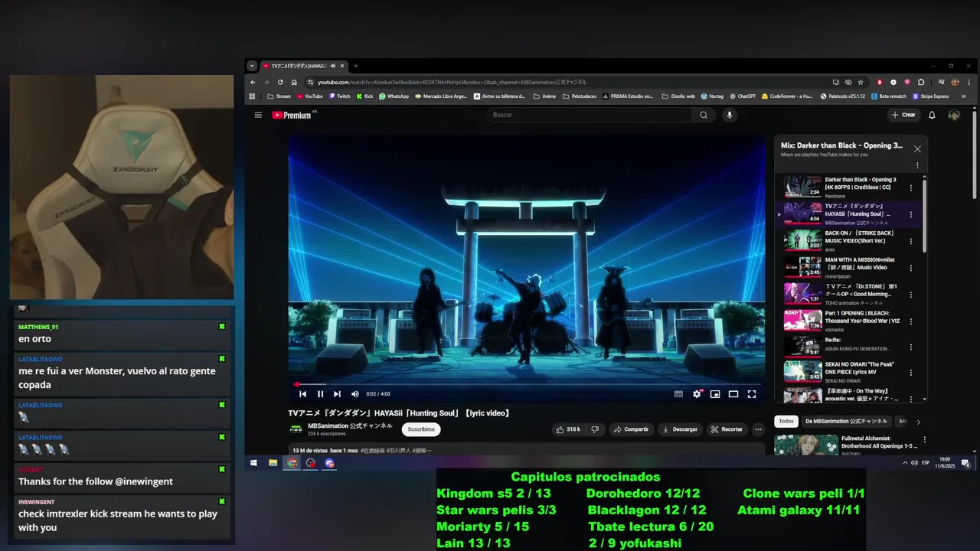Screen dimensions: 980x551
Task: Open Windows Start menu button
Action: pyautogui.click(x=253, y=463)
